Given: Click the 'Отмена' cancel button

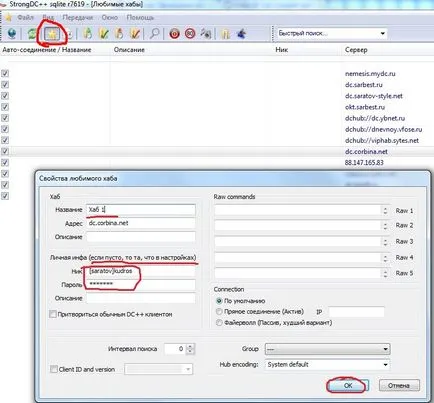Looking at the screenshot, I should (x=399, y=385).
